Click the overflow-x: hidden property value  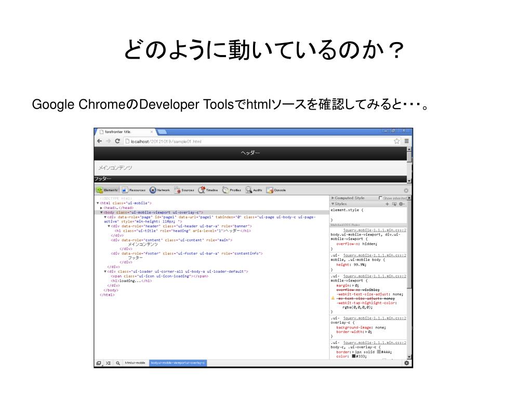[x=369, y=244]
